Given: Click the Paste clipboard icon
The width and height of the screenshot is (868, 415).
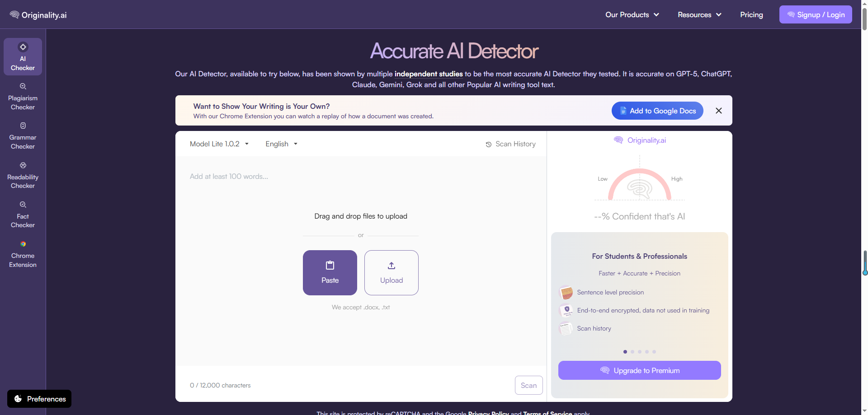Looking at the screenshot, I should pyautogui.click(x=330, y=265).
